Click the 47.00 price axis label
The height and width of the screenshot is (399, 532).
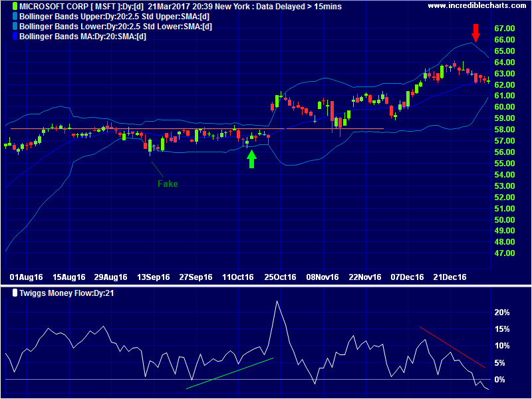point(505,253)
